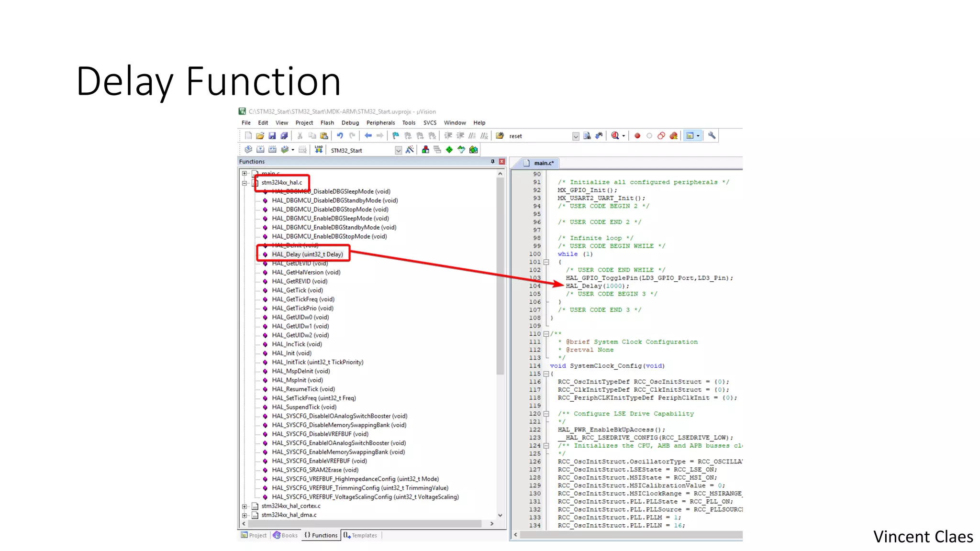Click the Start Debug Session icon

(615, 136)
